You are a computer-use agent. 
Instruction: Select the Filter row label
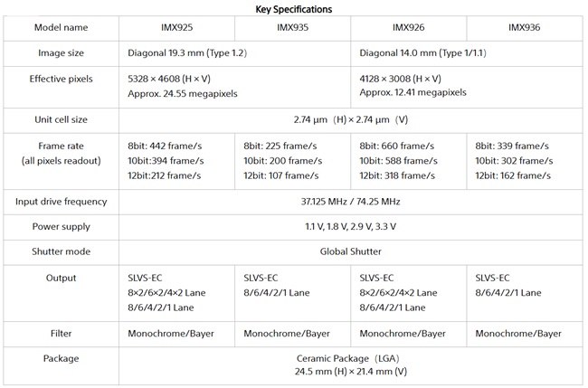click(61, 334)
